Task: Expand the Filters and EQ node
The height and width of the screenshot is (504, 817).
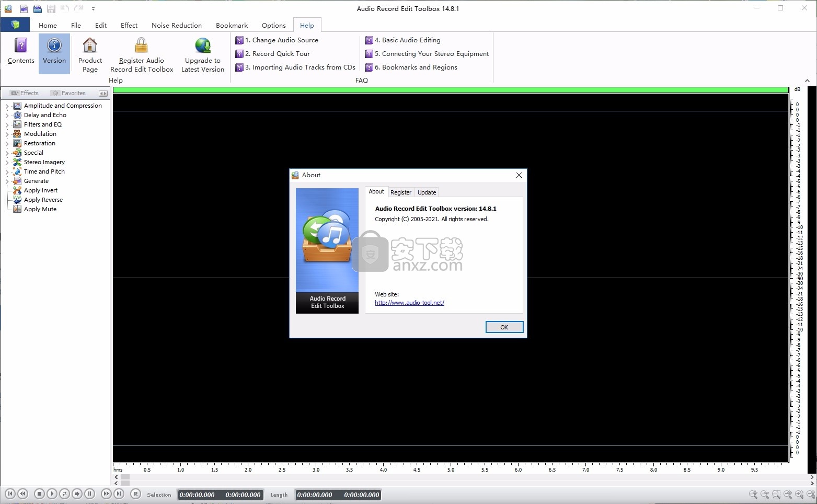Action: click(7, 124)
